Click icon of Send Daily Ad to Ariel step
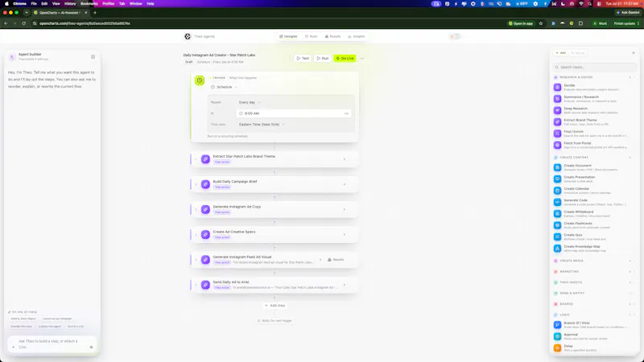644x362 pixels. tap(205, 285)
